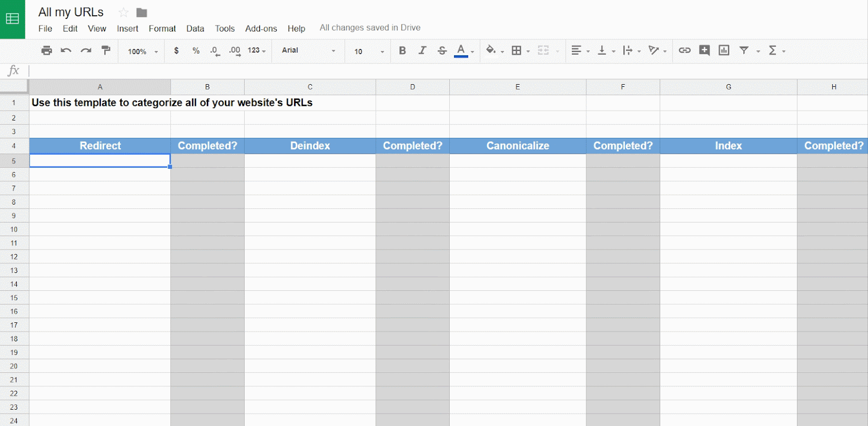Viewport: 868px width, 426px height.
Task: Select the paint format tool
Action: coord(106,50)
